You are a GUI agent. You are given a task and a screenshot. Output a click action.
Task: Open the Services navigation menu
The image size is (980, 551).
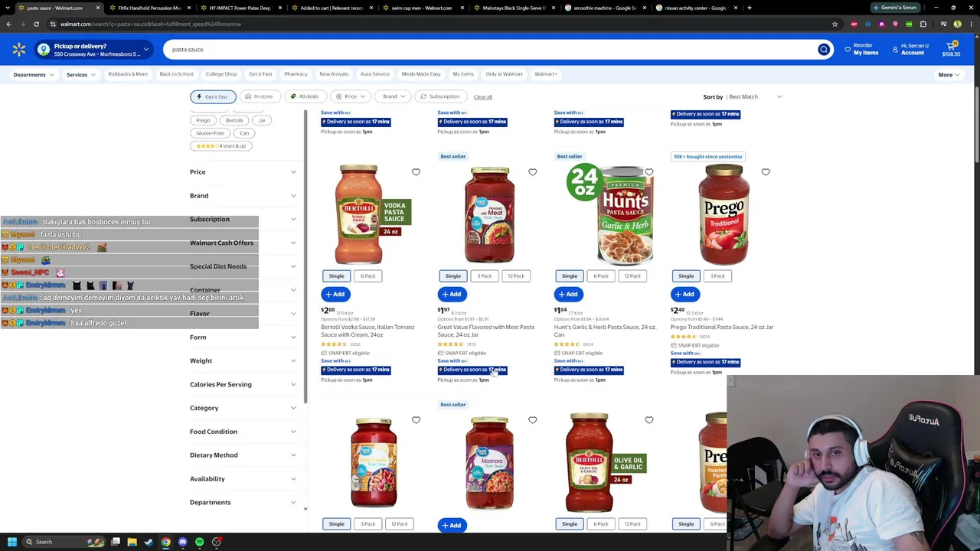[x=80, y=75]
